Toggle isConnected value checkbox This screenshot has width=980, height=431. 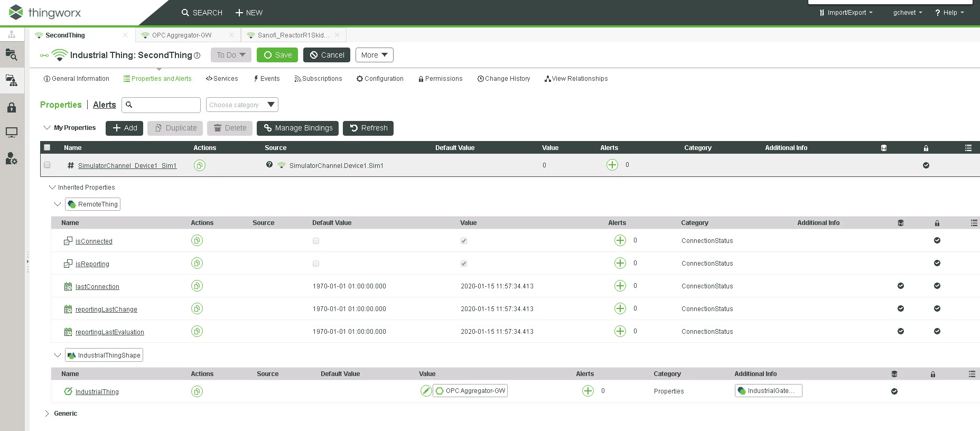click(464, 241)
